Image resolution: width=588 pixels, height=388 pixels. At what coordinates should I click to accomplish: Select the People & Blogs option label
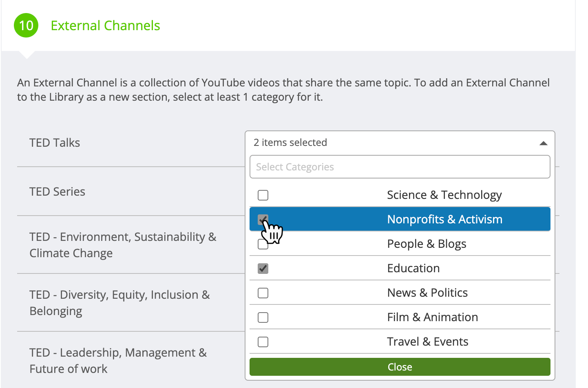coord(427,244)
